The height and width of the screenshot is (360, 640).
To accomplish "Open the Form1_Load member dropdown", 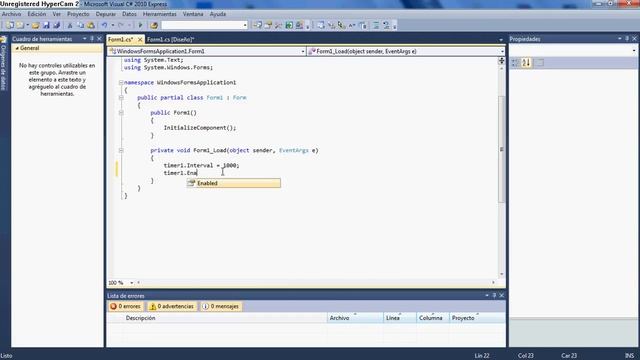I will [502, 51].
